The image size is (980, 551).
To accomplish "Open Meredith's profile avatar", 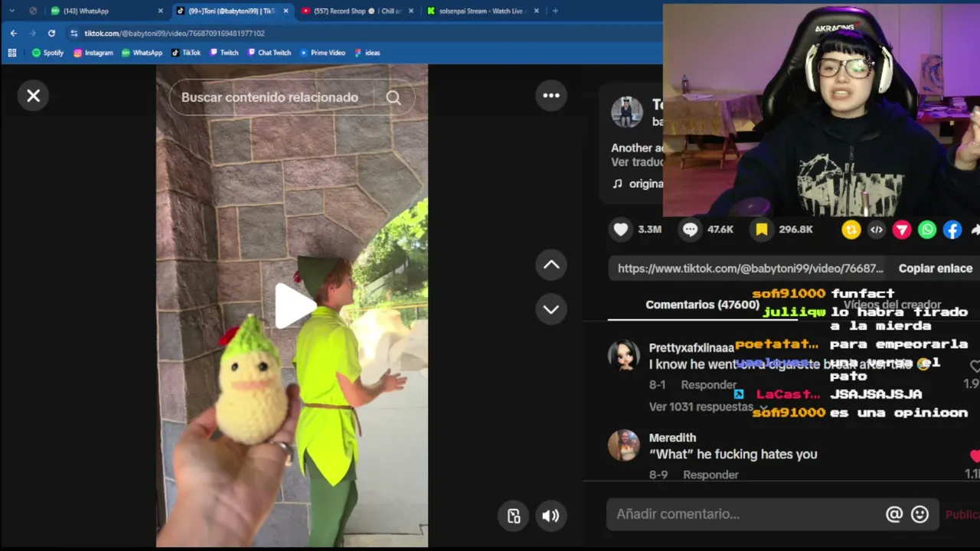I will 624,445.
